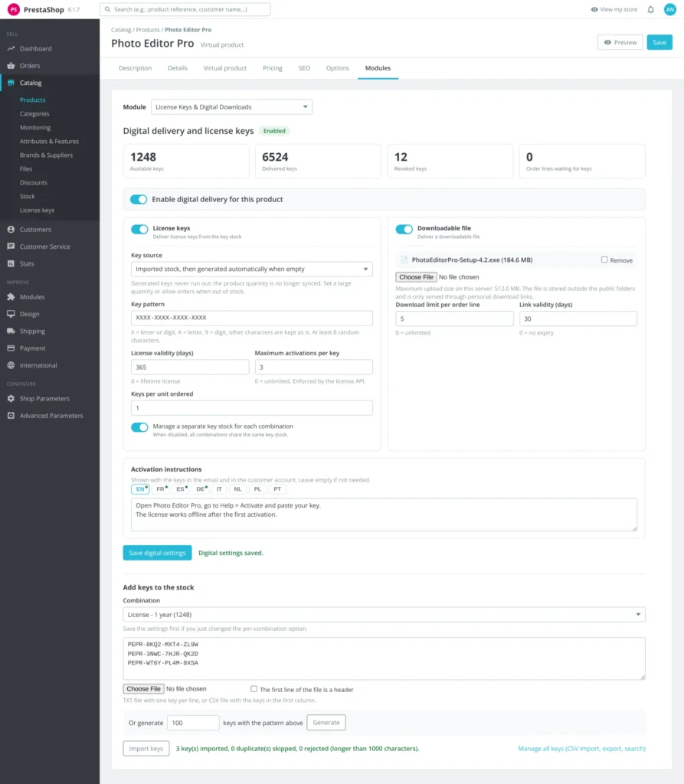Screen dimensions: 684x784
Task: Click the Advanced Parameters icon
Action: [11, 416]
